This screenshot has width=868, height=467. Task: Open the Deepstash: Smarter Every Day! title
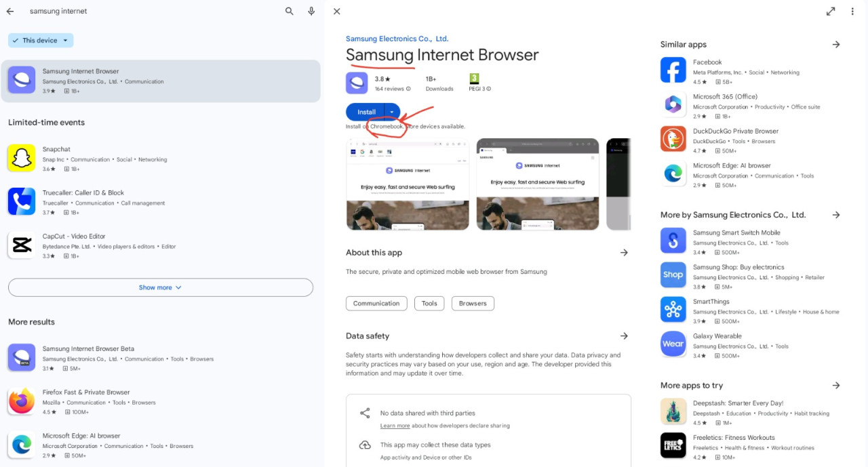(738, 403)
